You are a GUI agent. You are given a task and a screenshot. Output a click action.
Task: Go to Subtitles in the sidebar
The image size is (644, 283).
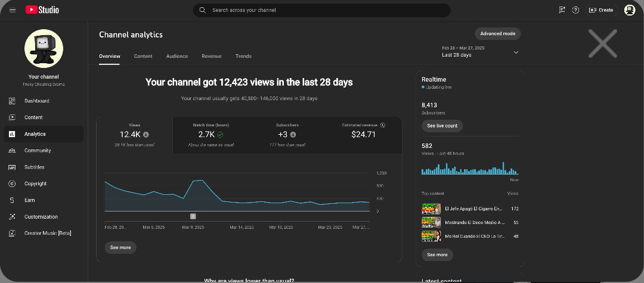[x=34, y=167]
